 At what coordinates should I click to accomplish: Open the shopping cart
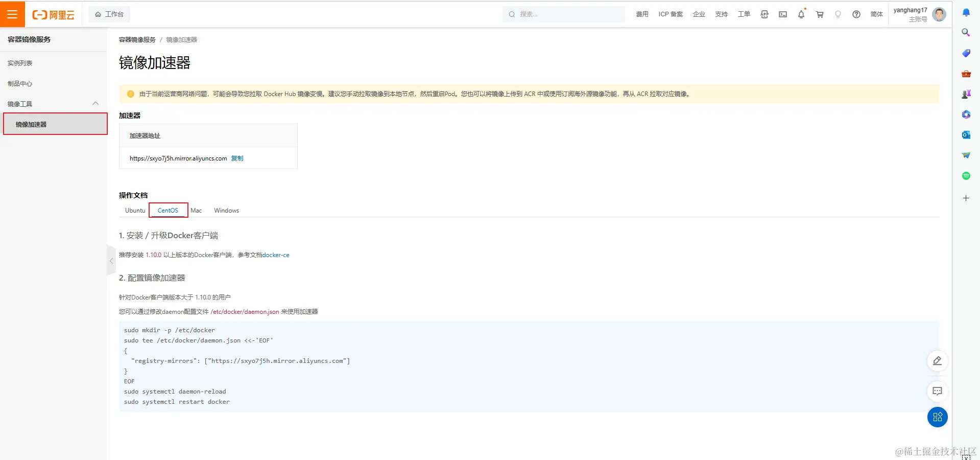820,14
